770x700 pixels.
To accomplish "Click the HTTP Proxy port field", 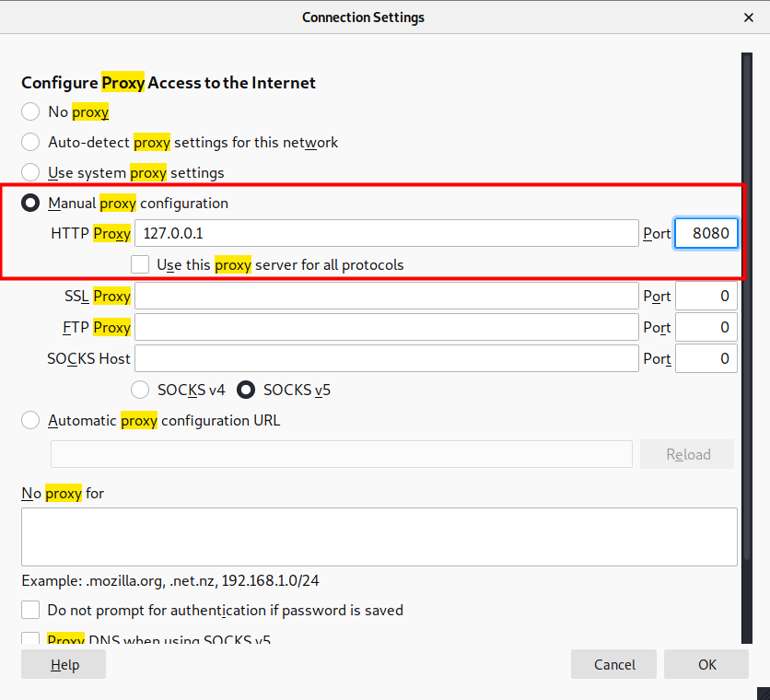I will point(706,234).
